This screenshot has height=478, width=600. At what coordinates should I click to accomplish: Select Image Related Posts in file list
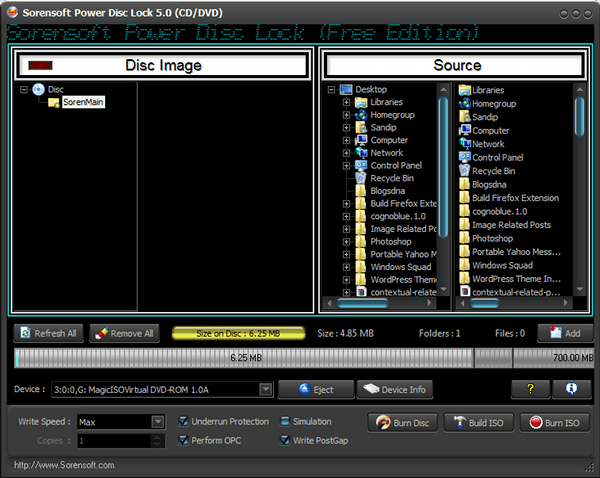point(511,225)
